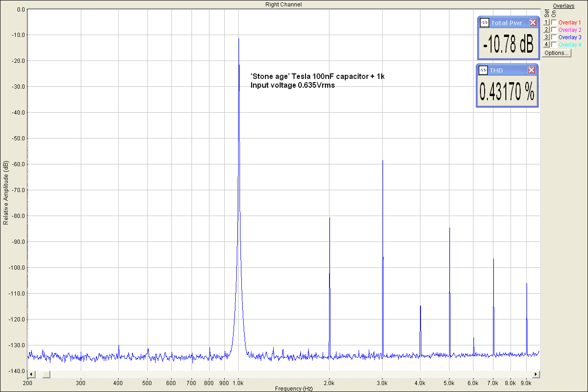Click the Frequency (Hz) axis label
The image size is (588, 392).
point(294,389)
